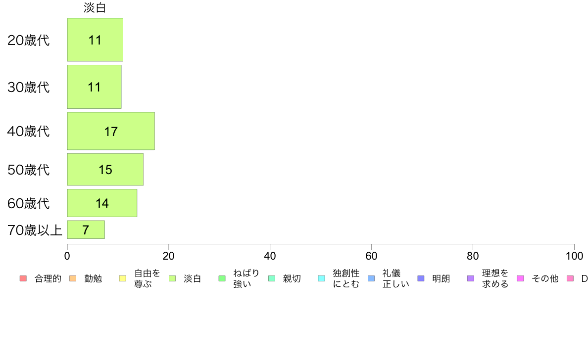Click the blue 礼儀正しい legend swatch
Image resolution: width=588 pixels, height=364 pixels.
point(371,278)
